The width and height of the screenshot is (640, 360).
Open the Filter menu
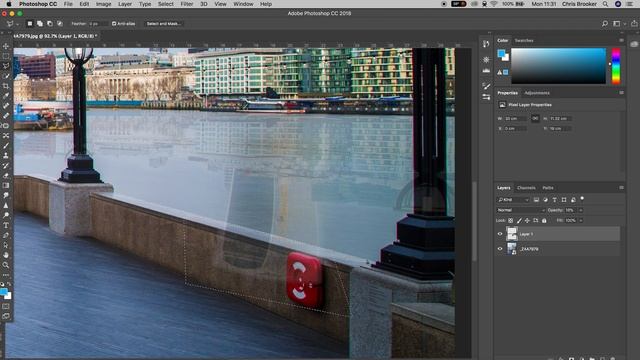(x=187, y=4)
